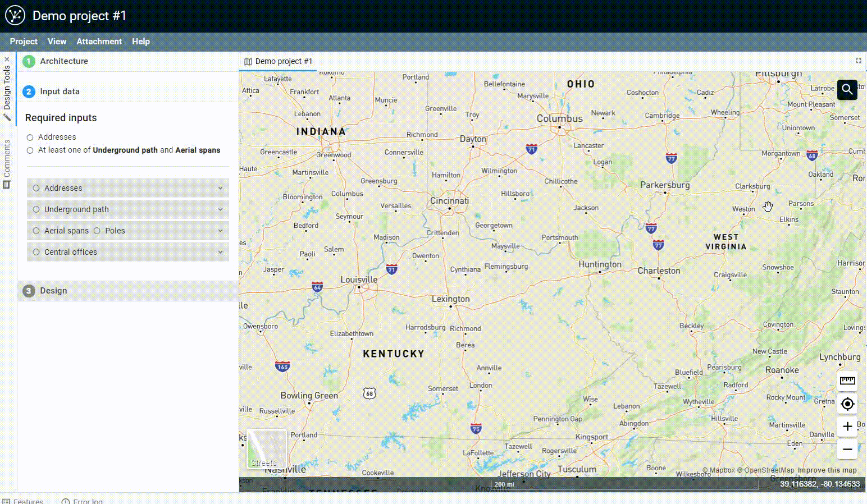Toggle the circle on Underground path row

pyautogui.click(x=36, y=209)
